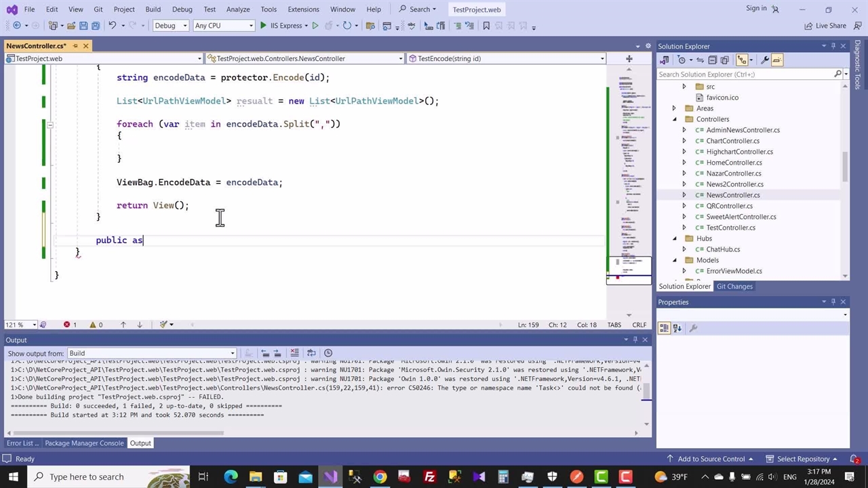Open the Show output from dropdown
The image size is (868, 488).
tap(151, 353)
